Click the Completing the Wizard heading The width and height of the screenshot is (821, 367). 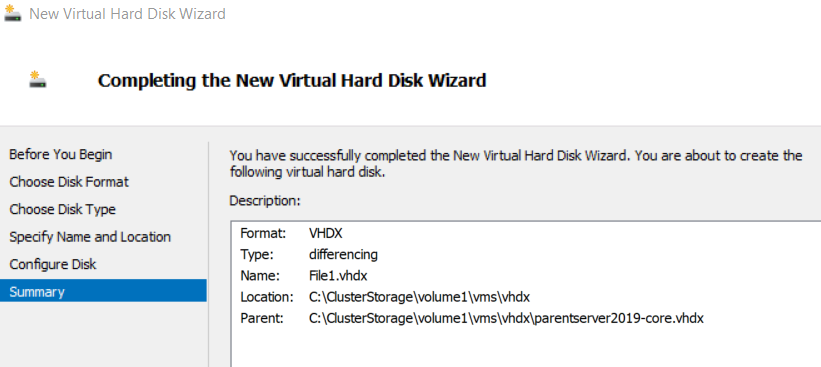292,81
